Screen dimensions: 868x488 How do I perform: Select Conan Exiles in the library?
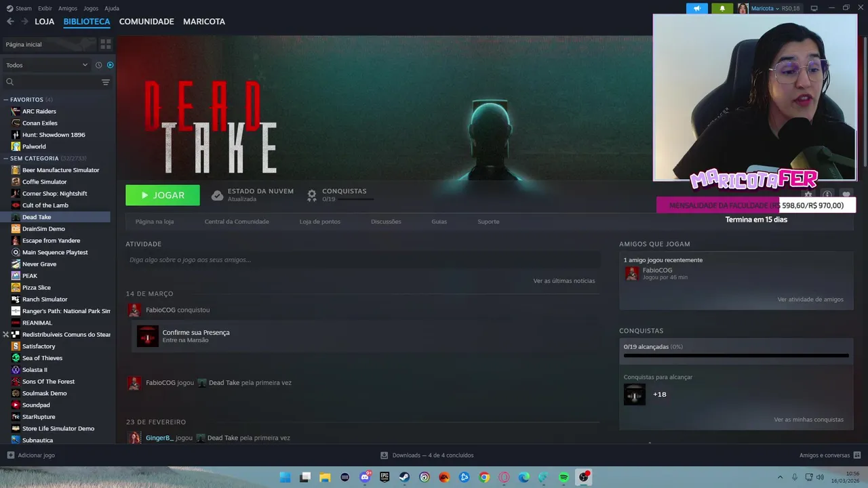[x=40, y=123]
